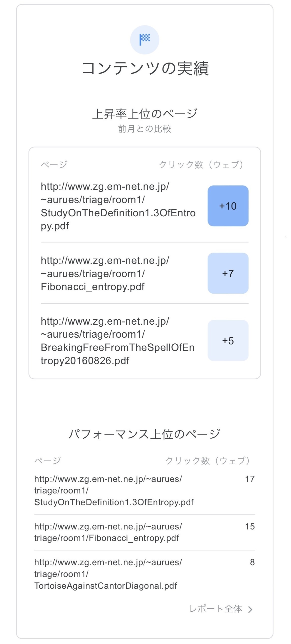Click the click count 17 value

pos(250,479)
